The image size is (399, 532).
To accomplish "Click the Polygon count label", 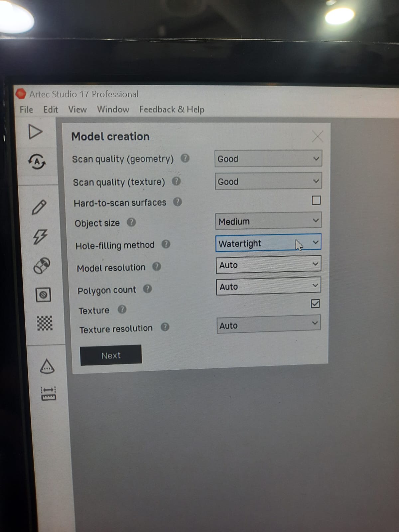I will click(107, 290).
